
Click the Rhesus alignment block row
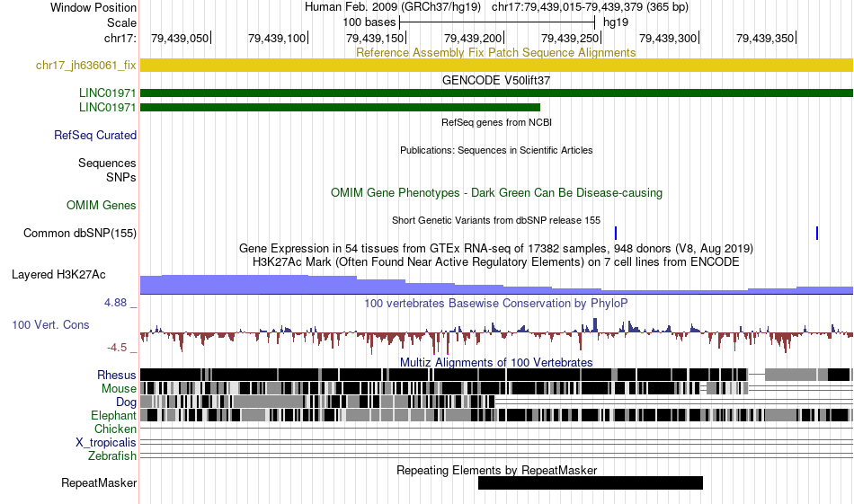496,375
